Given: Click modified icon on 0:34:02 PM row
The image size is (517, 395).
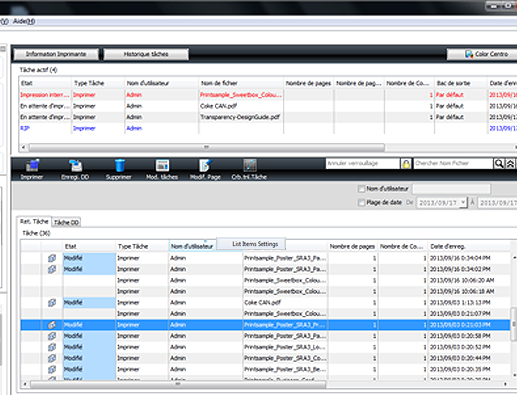Looking at the screenshot, I should [x=52, y=269].
